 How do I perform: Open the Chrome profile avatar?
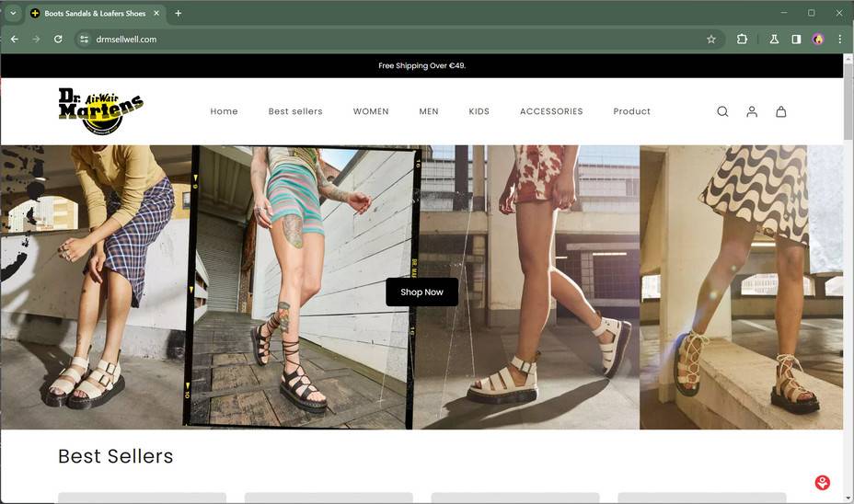[818, 40]
